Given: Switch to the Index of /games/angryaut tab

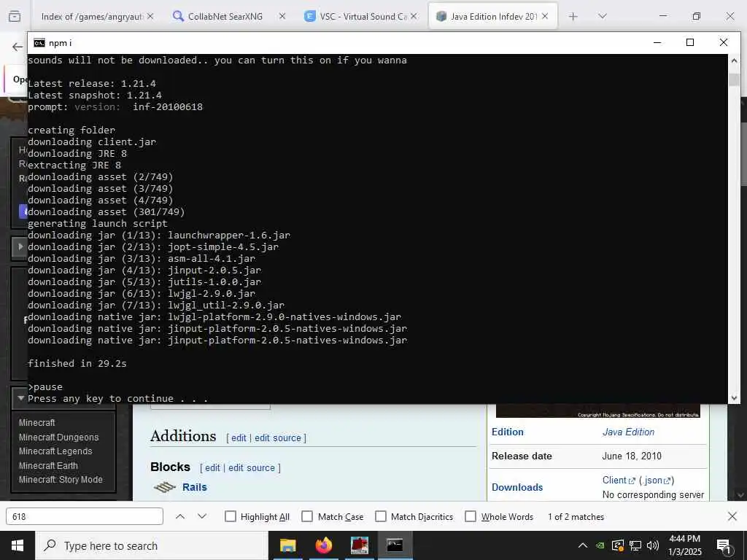Looking at the screenshot, I should click(92, 16).
